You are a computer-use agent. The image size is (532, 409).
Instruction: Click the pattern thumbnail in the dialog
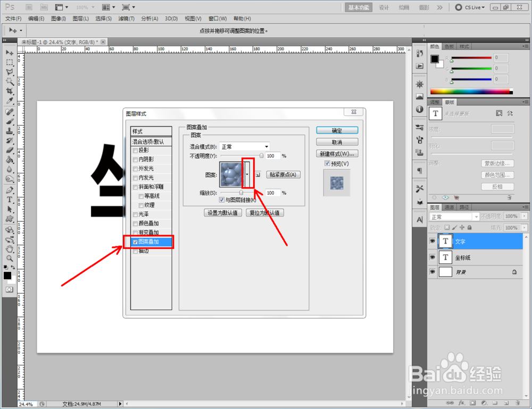pyautogui.click(x=231, y=174)
